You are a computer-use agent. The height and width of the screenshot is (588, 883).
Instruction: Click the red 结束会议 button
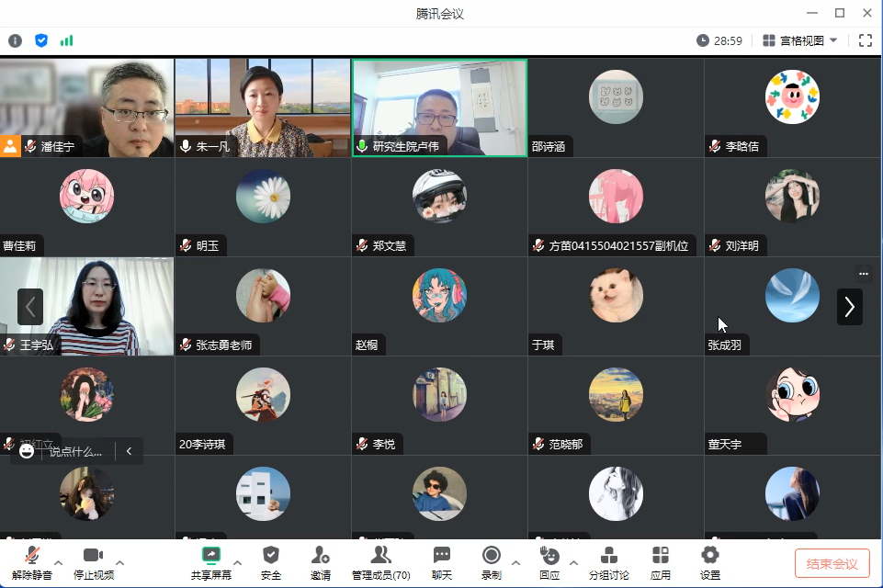pos(832,563)
